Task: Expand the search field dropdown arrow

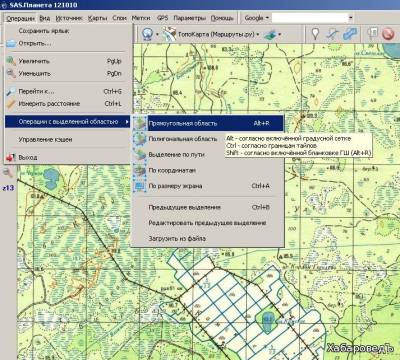Action: 351,18
